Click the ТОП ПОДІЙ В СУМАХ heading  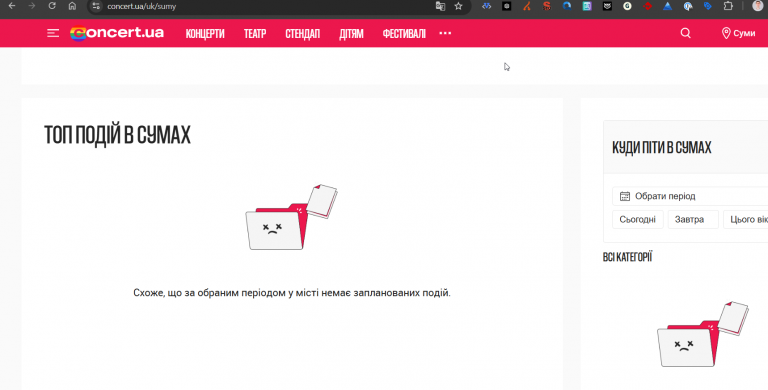point(117,135)
